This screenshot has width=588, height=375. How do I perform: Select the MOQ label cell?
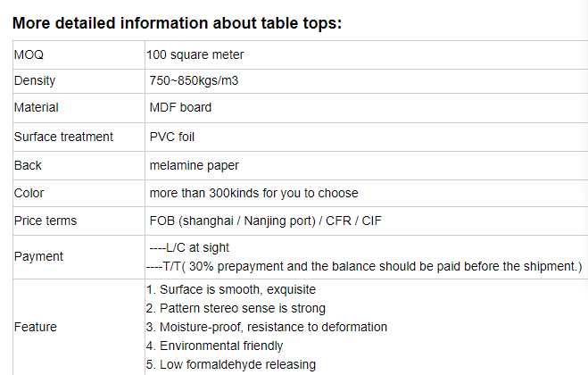tap(29, 54)
